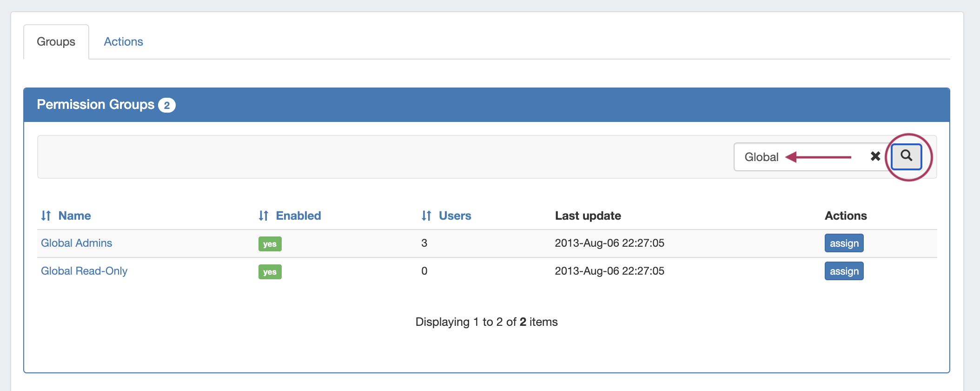The height and width of the screenshot is (391, 980).
Task: Click the sort arrows icon beside Name
Action: point(46,216)
